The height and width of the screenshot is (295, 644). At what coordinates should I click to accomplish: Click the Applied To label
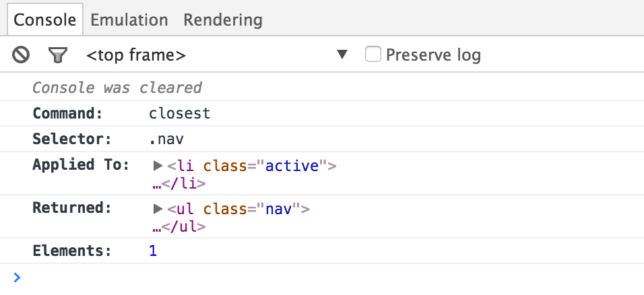[x=80, y=165]
